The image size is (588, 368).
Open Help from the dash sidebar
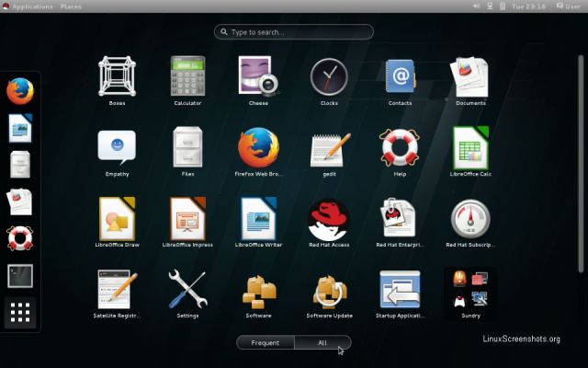[x=20, y=238]
